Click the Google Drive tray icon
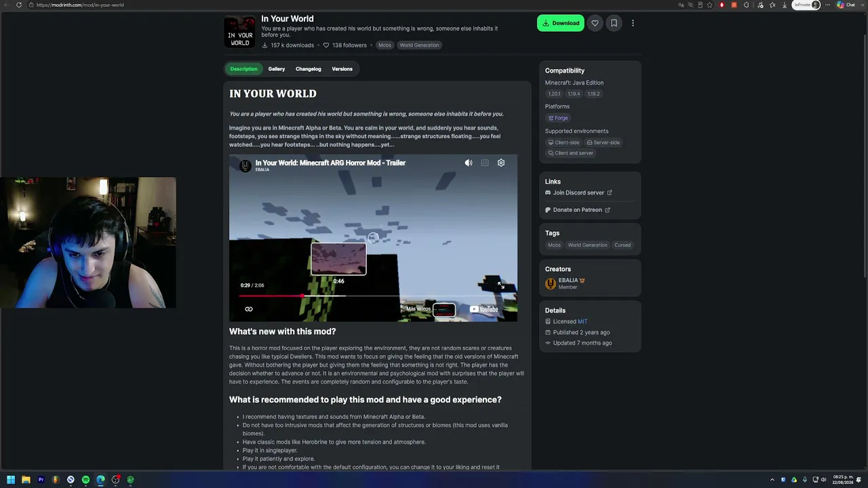868x488 pixels. pos(794,480)
